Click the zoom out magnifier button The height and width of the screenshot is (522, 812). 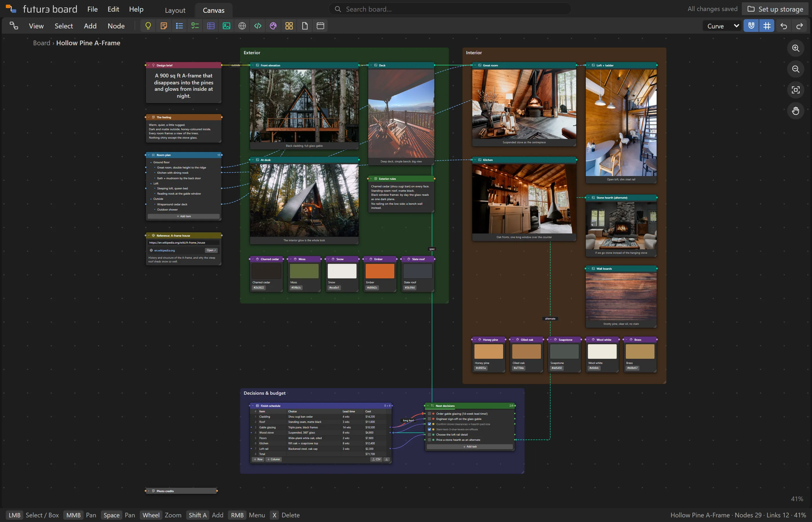(x=795, y=69)
